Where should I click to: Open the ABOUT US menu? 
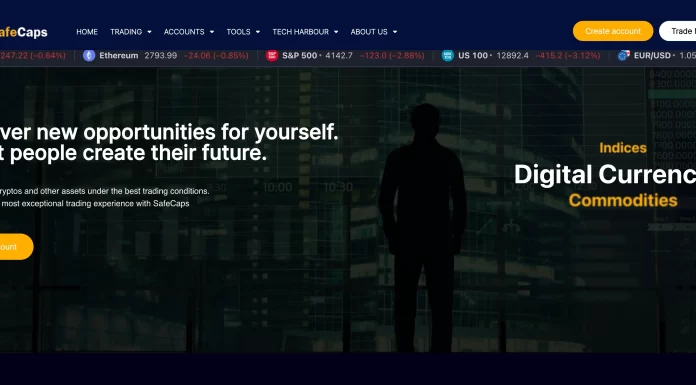[369, 32]
